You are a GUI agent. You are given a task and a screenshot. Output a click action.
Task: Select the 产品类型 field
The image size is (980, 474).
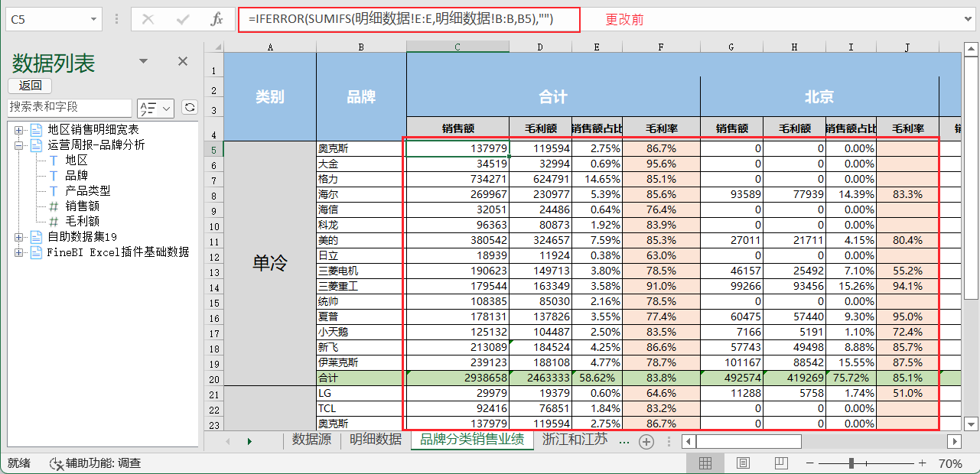(x=88, y=190)
